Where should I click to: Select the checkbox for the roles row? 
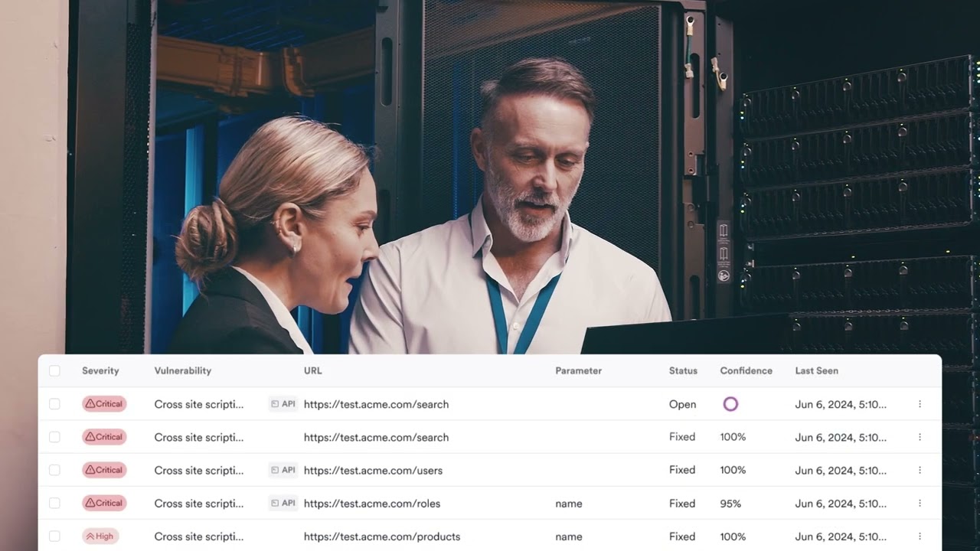coord(54,504)
